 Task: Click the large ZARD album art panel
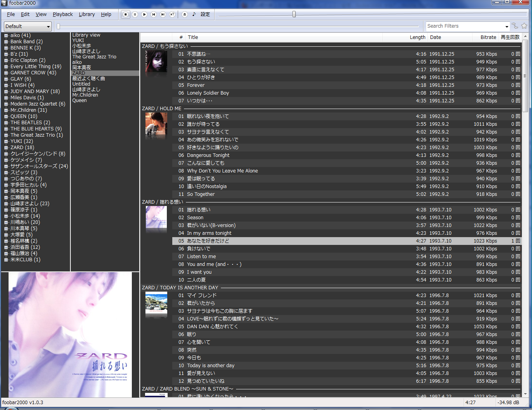click(x=70, y=335)
